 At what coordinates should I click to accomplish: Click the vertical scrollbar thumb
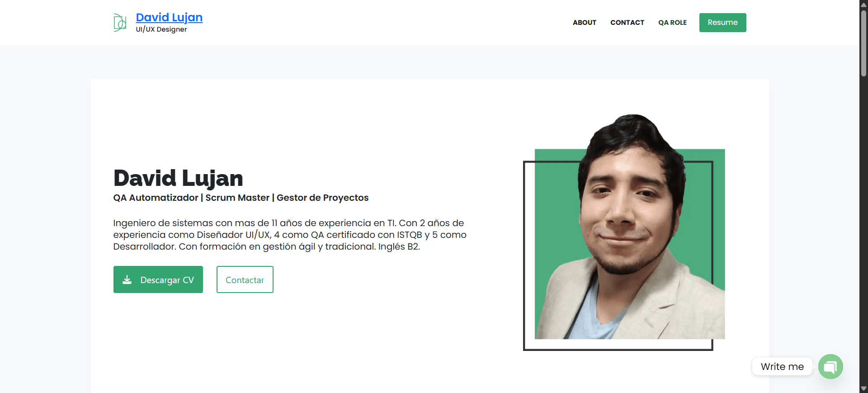click(x=863, y=43)
